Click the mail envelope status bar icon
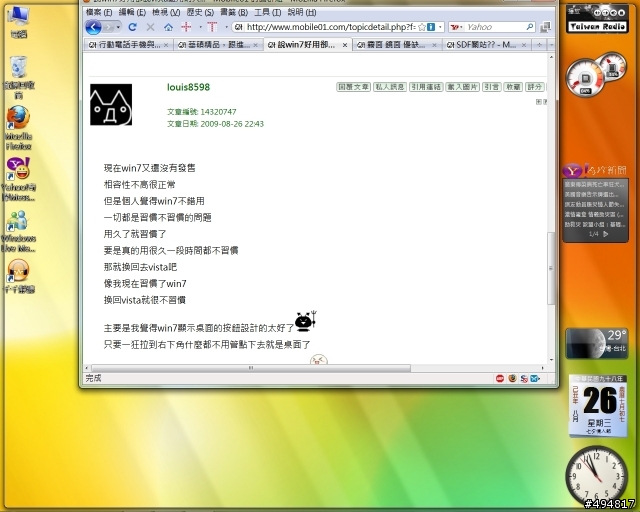Image resolution: width=640 pixels, height=512 pixels. (x=534, y=379)
